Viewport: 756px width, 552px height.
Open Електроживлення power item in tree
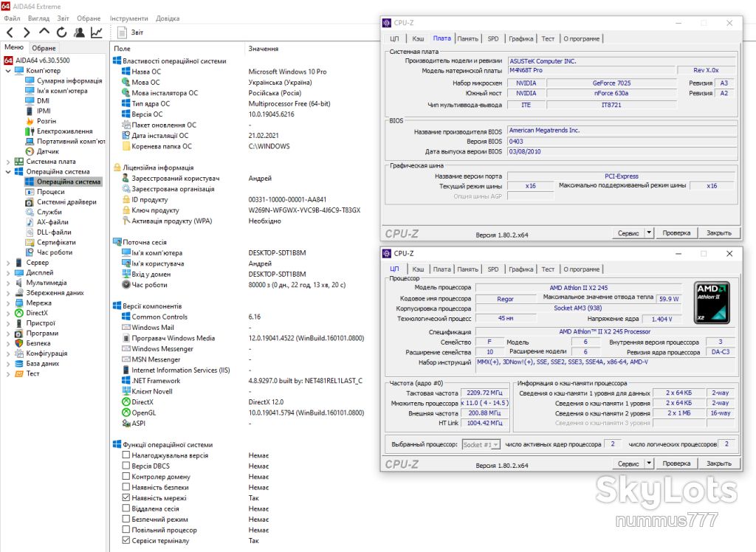tap(65, 131)
